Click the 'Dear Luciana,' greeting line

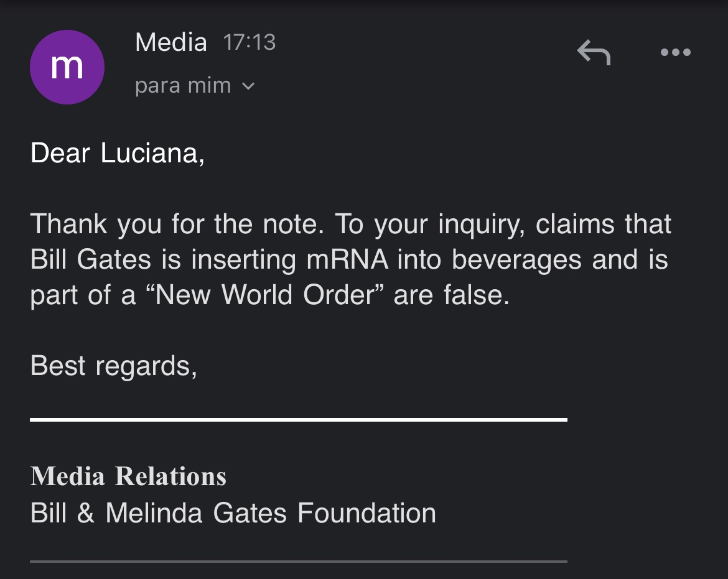118,153
